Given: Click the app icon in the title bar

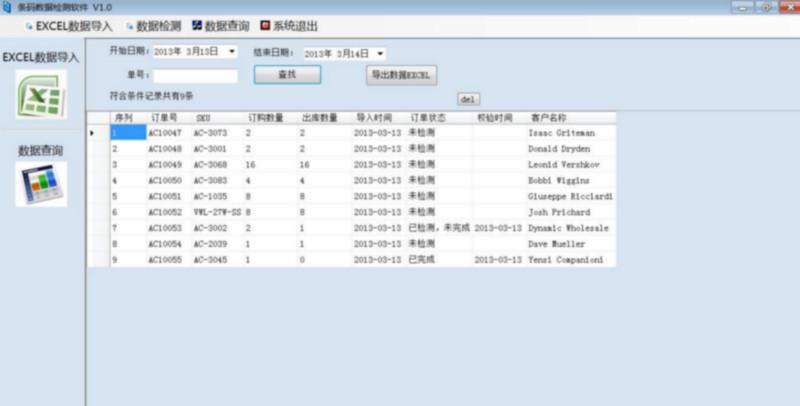Looking at the screenshot, I should coord(7,7).
